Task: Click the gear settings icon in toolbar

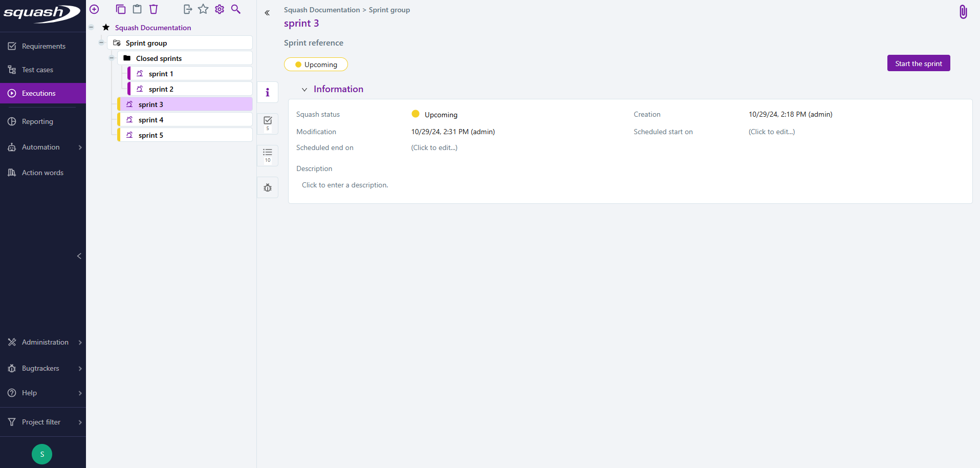Action: click(x=220, y=9)
